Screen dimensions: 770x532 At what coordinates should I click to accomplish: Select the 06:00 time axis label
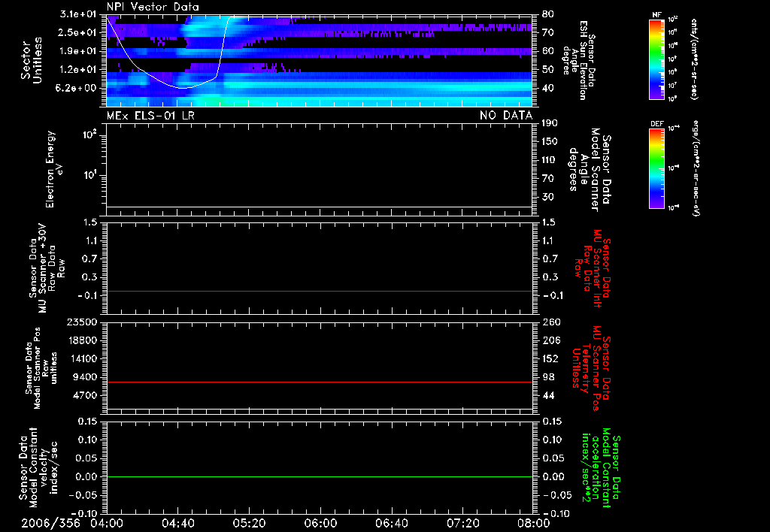click(320, 523)
